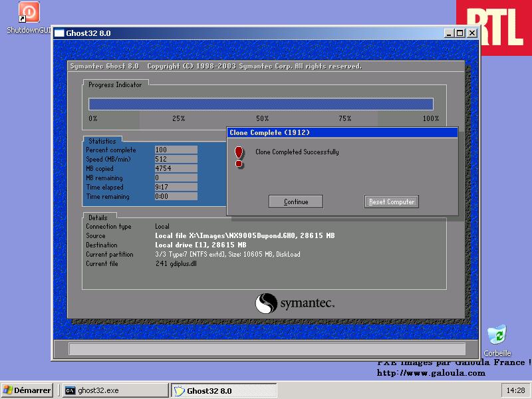Open the Démarrer start menu
This screenshot has width=532, height=399.
pos(27,390)
